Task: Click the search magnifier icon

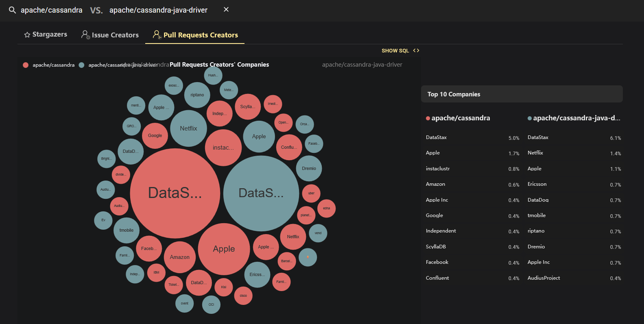Action: click(x=13, y=10)
